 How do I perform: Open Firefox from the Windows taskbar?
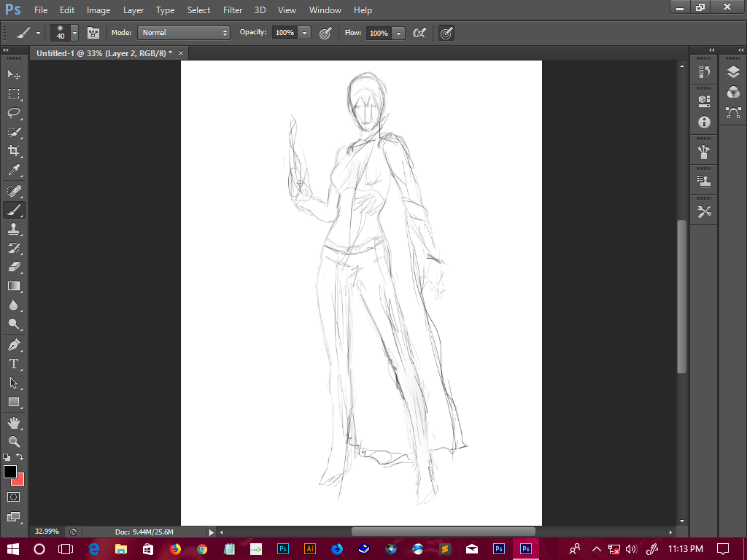tap(174, 548)
